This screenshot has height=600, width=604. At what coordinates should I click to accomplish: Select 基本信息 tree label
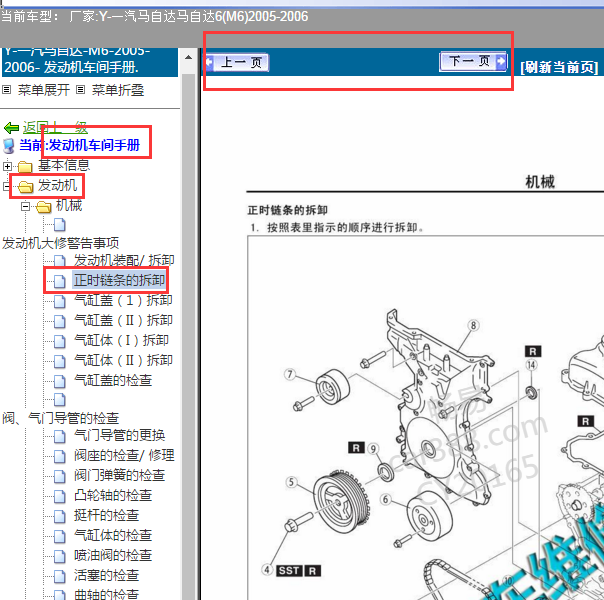coord(64,165)
